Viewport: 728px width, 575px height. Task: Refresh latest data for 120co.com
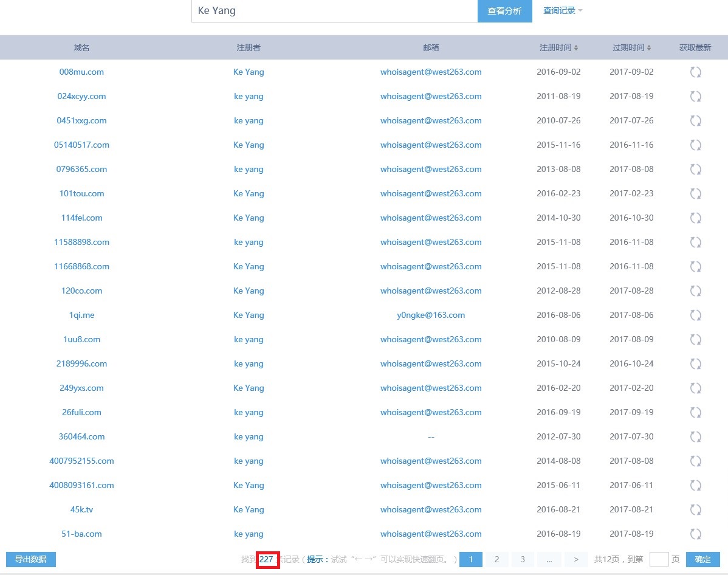pyautogui.click(x=695, y=291)
